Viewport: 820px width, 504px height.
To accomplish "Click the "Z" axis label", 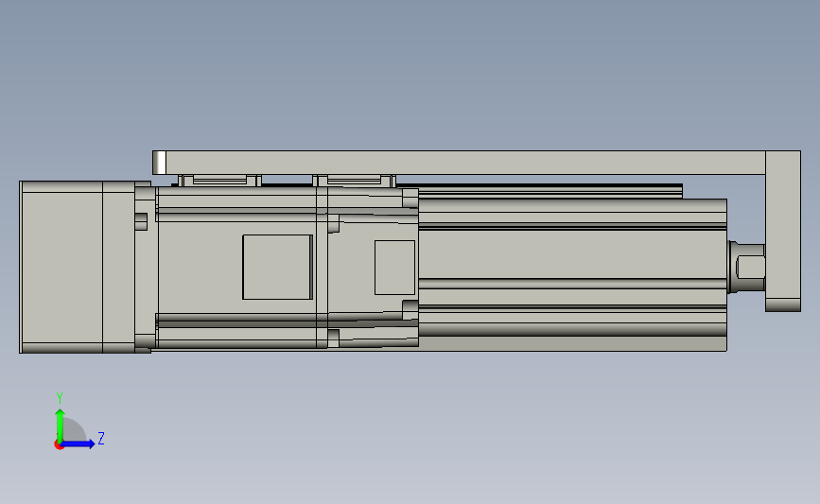I will 101,438.
